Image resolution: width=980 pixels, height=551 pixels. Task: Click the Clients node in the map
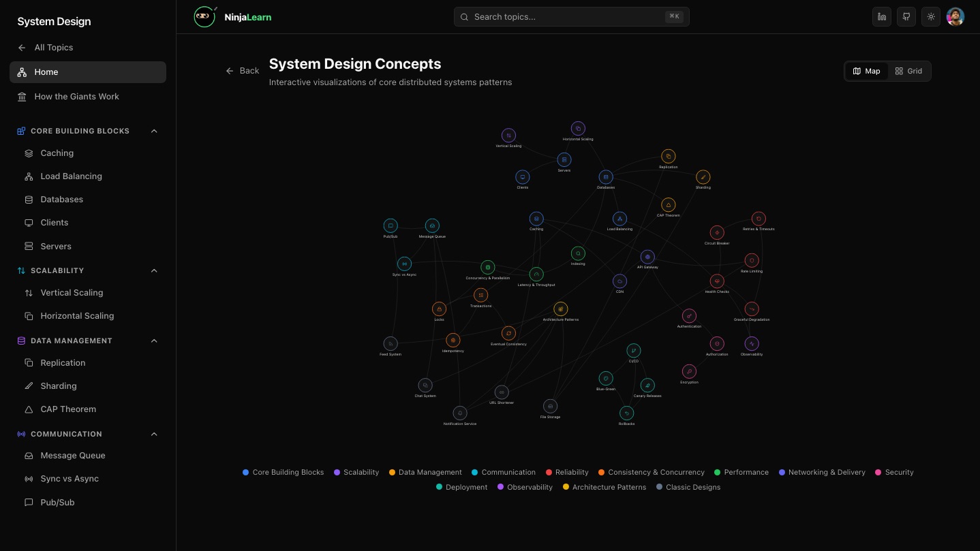(x=523, y=177)
